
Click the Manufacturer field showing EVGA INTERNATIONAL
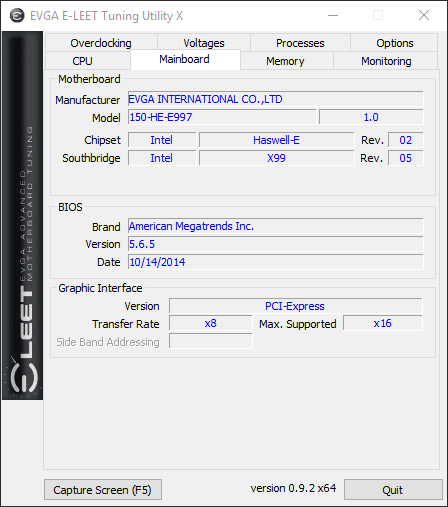(276, 99)
